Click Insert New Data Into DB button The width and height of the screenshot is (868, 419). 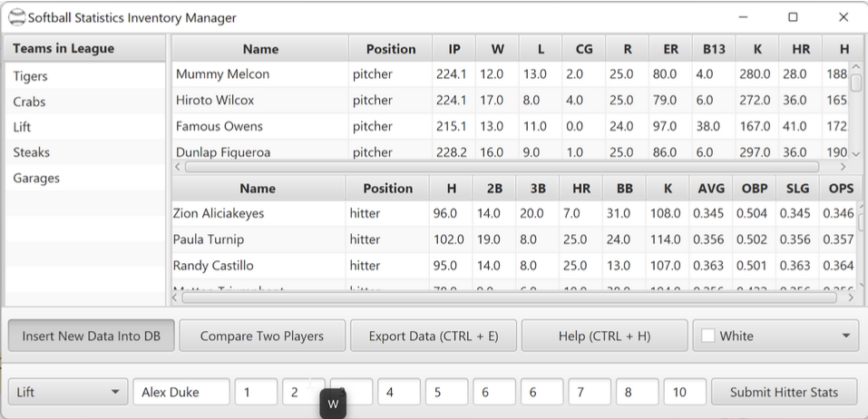coord(92,336)
